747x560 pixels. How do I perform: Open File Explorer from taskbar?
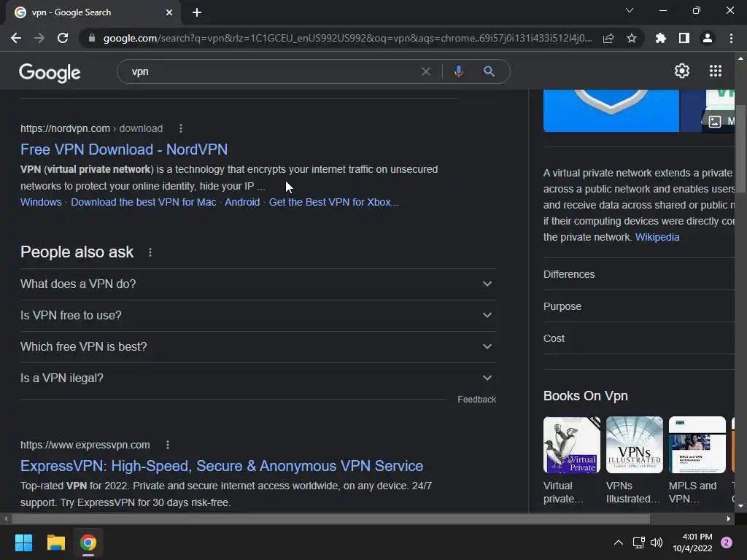pos(55,542)
